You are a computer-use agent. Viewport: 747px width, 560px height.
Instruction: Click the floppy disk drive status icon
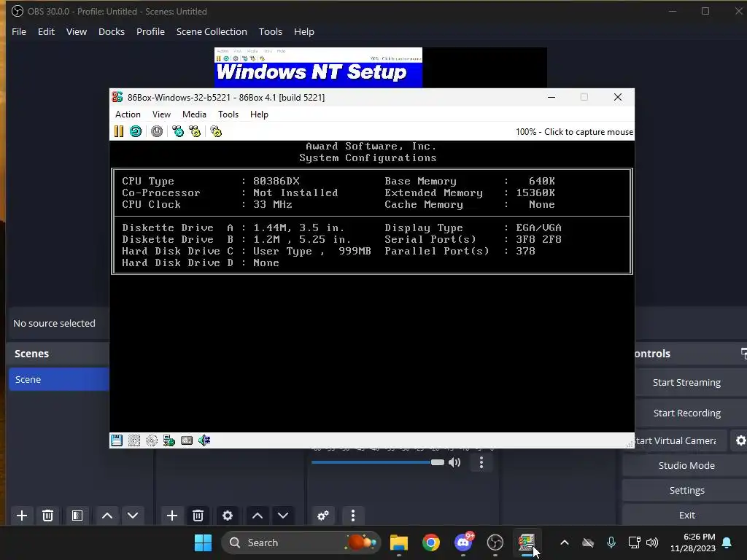tap(117, 440)
